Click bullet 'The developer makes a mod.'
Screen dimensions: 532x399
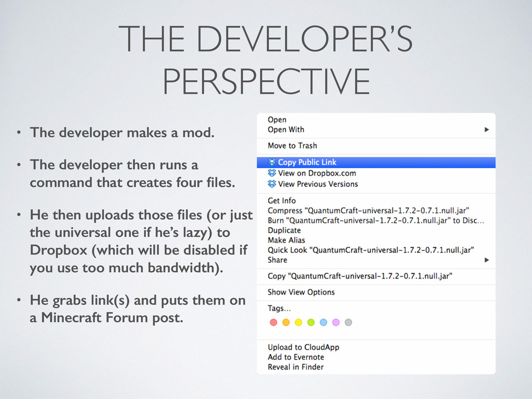pyautogui.click(x=122, y=132)
